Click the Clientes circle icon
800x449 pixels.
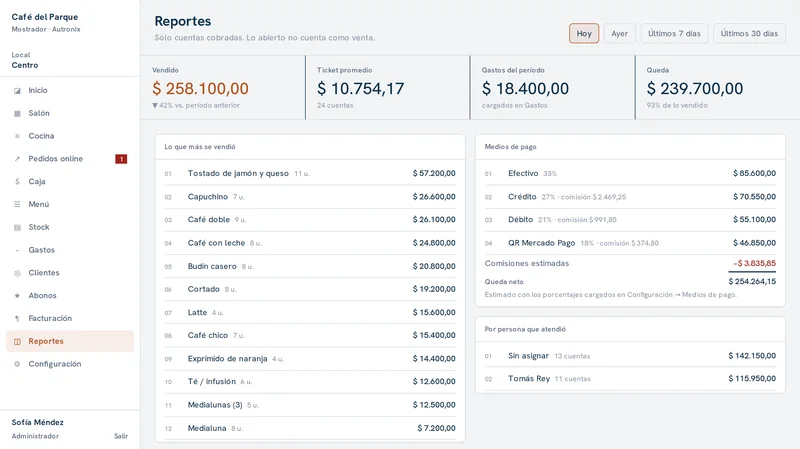coord(17,273)
